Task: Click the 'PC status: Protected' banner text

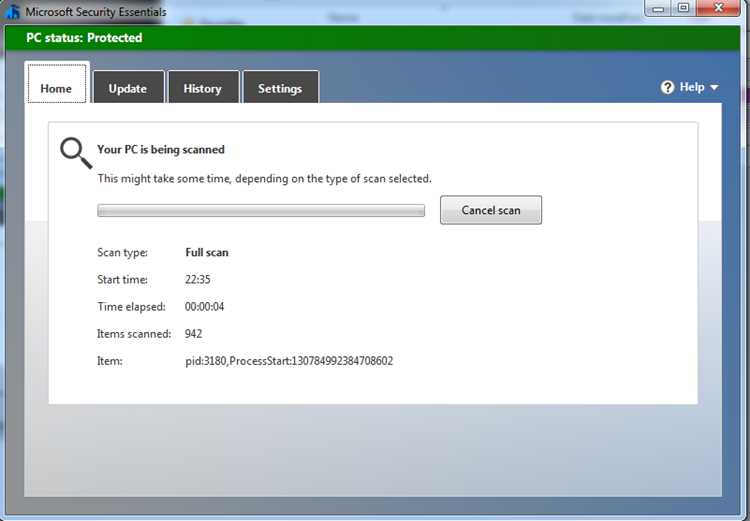Action: click(84, 38)
